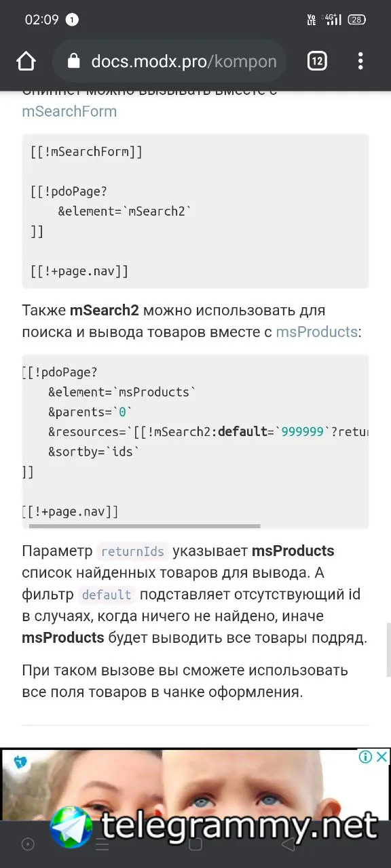391x868 pixels.
Task: Click the horizontal scrollbar under code block
Action: (144, 526)
